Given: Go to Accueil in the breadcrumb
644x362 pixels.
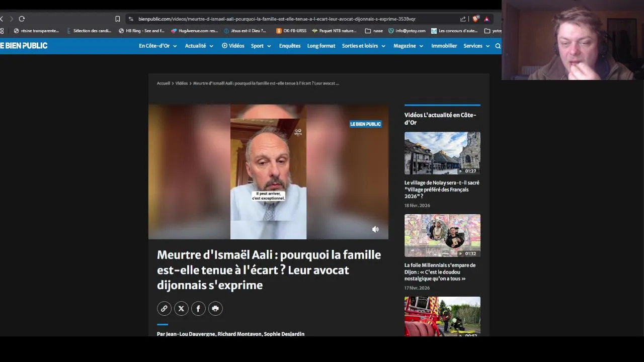Looking at the screenshot, I should tap(164, 83).
